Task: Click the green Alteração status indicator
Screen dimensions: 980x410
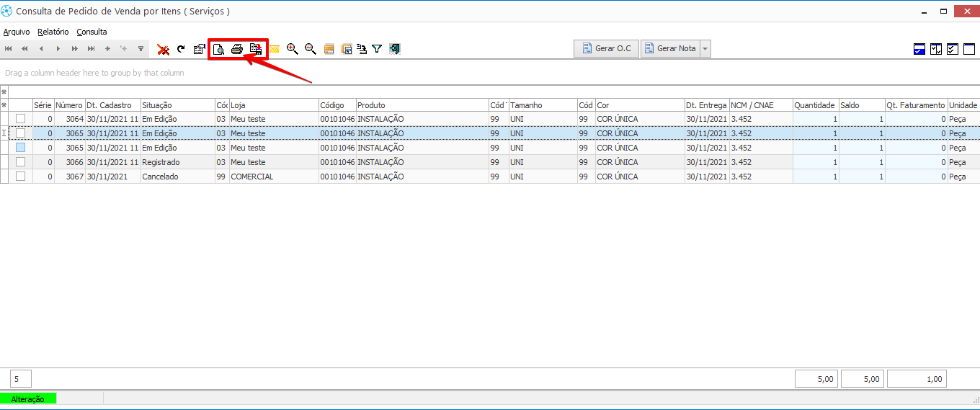Action: 28,398
